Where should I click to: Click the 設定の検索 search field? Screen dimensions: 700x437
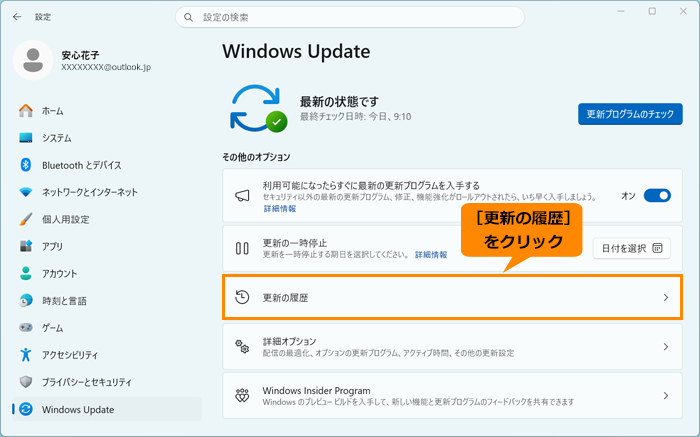[350, 17]
